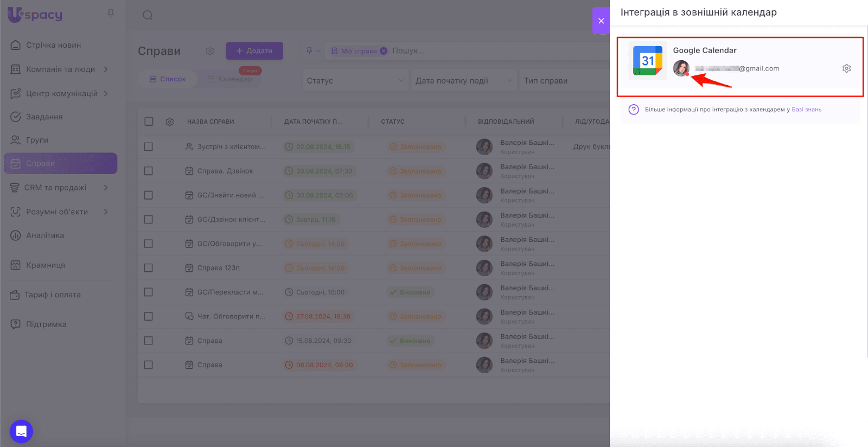The image size is (868, 447).
Task: Toggle the select-all checkbox in header
Action: click(149, 122)
